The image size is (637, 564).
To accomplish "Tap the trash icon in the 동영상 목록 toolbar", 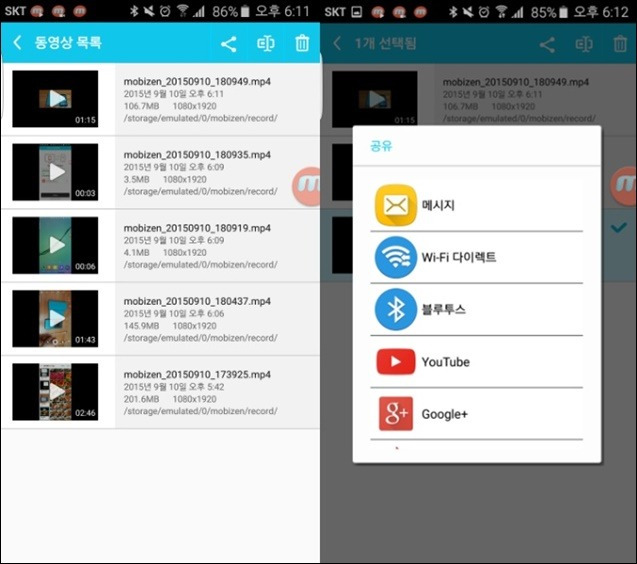I will [x=302, y=43].
